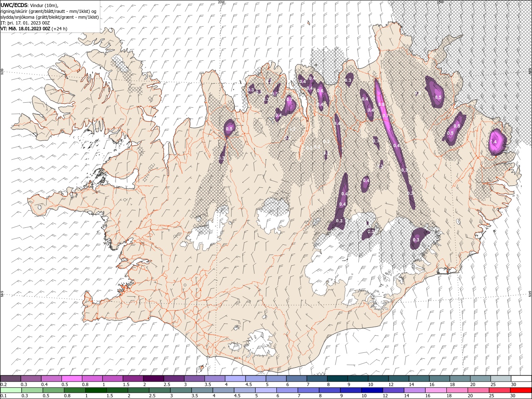Screen dimensions: 532x399
Task: Click the 'slydda/snjókoma' header line
Action: click(49, 17)
